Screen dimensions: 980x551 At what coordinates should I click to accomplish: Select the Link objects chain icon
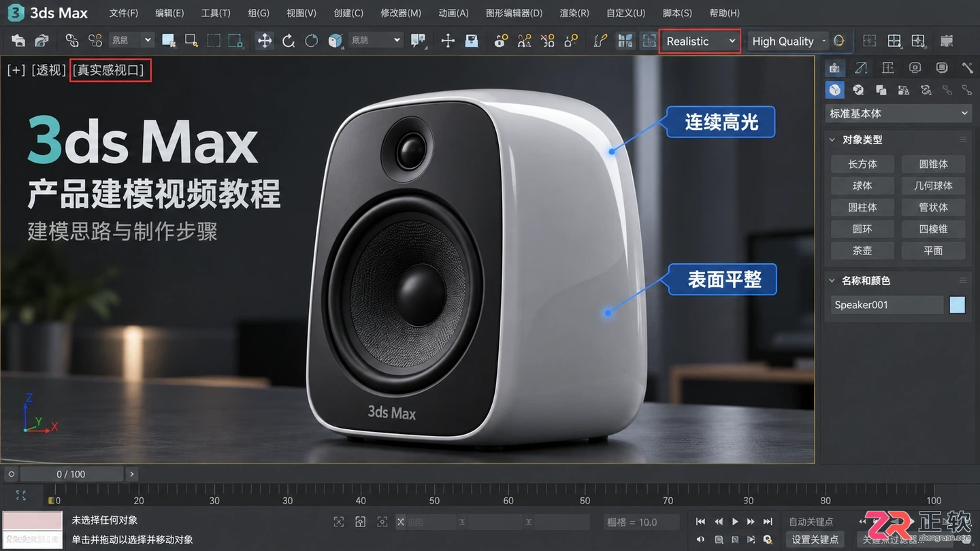71,41
